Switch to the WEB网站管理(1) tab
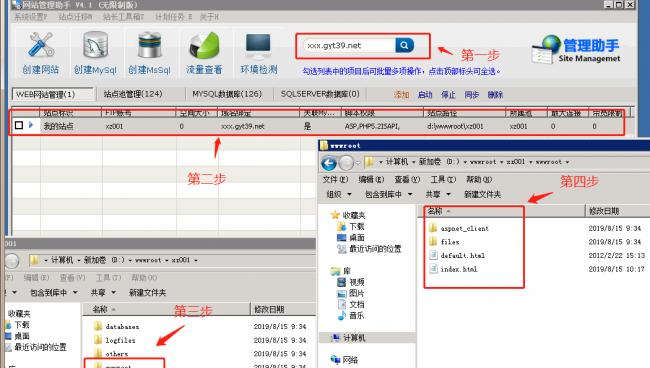 [53, 94]
